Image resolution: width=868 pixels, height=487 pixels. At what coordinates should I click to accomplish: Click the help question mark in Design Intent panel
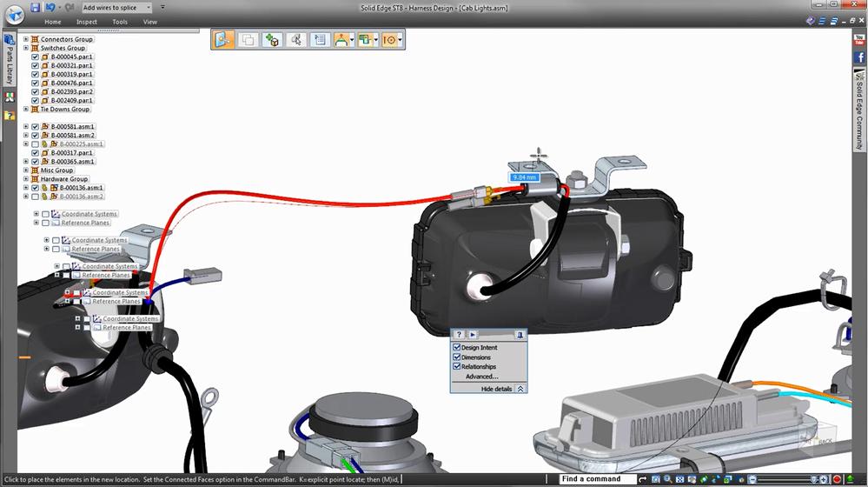(x=459, y=335)
